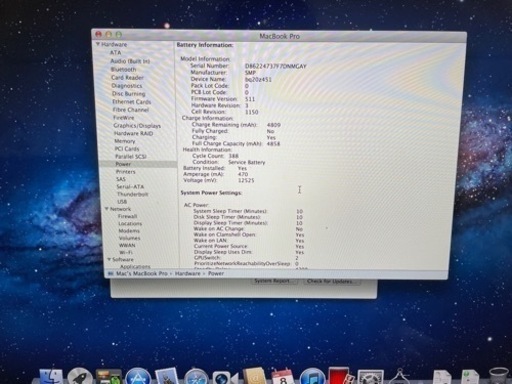The height and width of the screenshot is (384, 512).
Task: Click the System Report button behind window
Action: (274, 281)
